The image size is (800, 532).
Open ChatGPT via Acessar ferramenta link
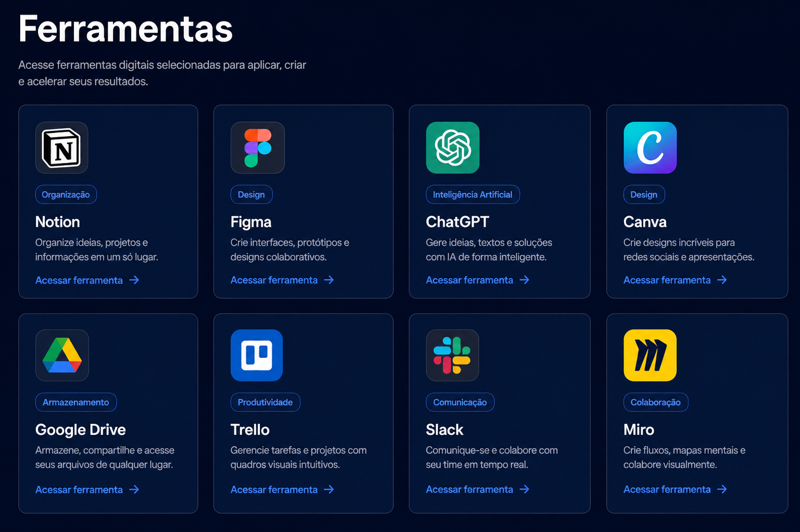tap(478, 280)
